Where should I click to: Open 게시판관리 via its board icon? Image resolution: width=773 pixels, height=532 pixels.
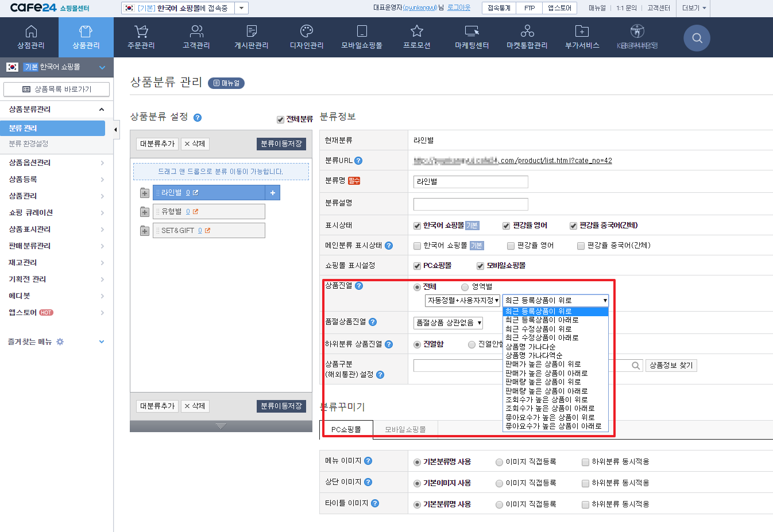(251, 37)
